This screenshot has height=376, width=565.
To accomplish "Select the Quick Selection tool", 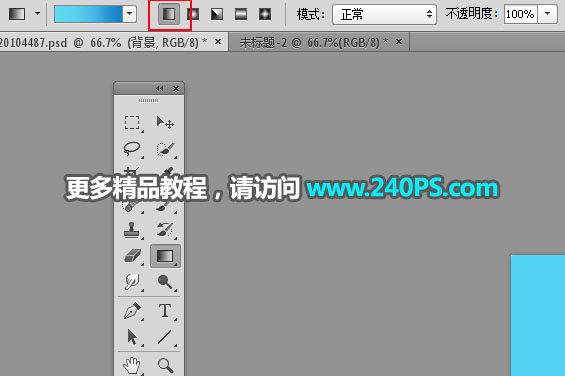I will [x=165, y=149].
